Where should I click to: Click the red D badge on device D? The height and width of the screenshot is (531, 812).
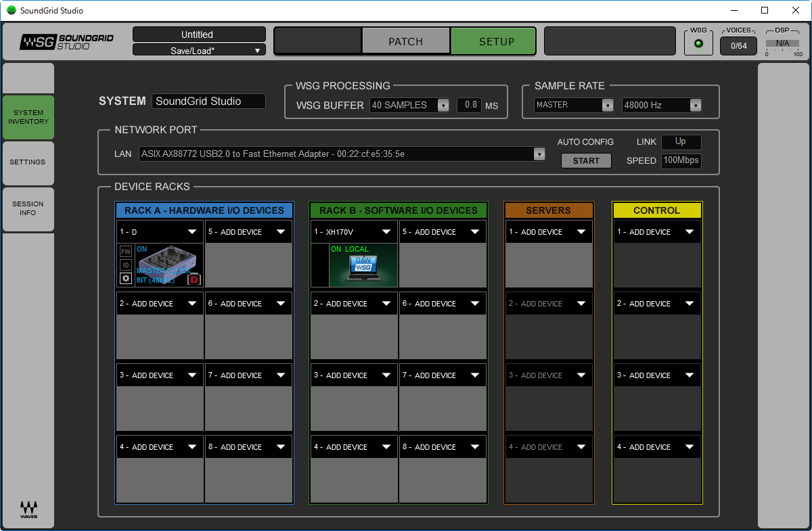click(195, 279)
